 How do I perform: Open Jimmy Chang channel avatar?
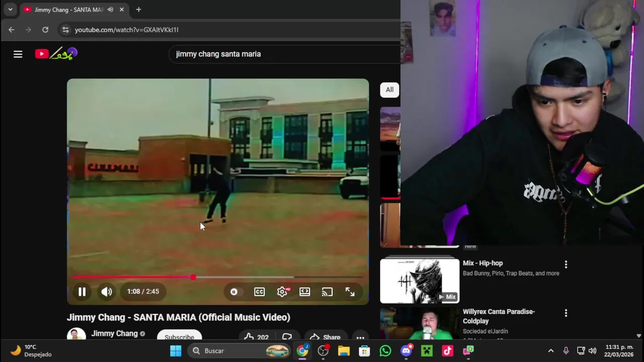tap(76, 334)
